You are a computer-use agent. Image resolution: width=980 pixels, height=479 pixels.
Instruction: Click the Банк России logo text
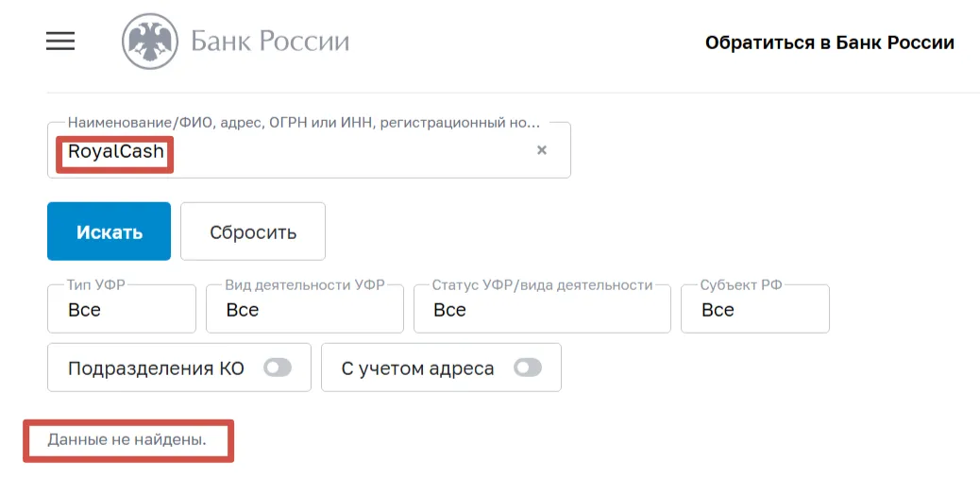click(x=270, y=42)
